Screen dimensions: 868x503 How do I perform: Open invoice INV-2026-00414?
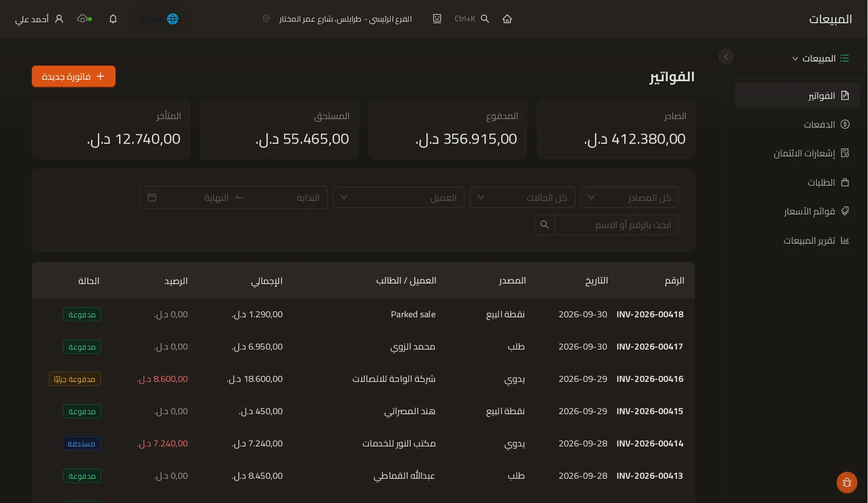coord(650,443)
